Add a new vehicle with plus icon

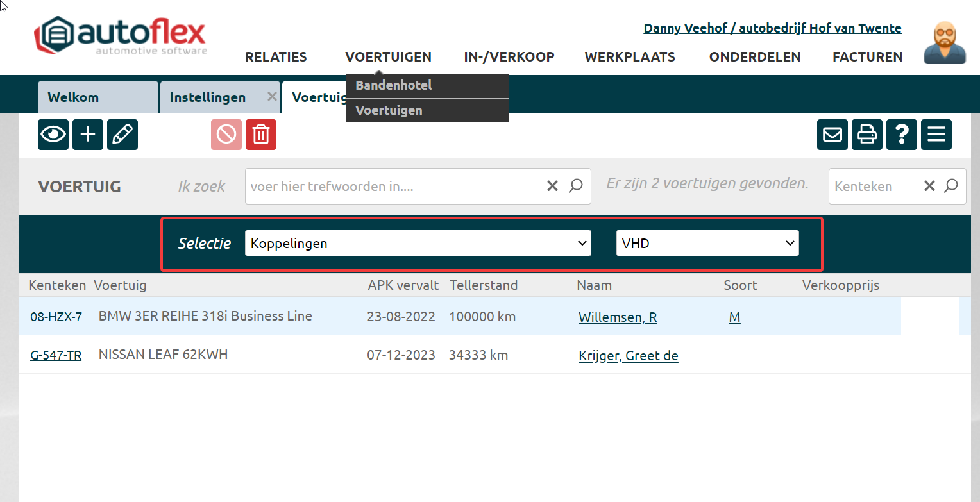tap(88, 135)
